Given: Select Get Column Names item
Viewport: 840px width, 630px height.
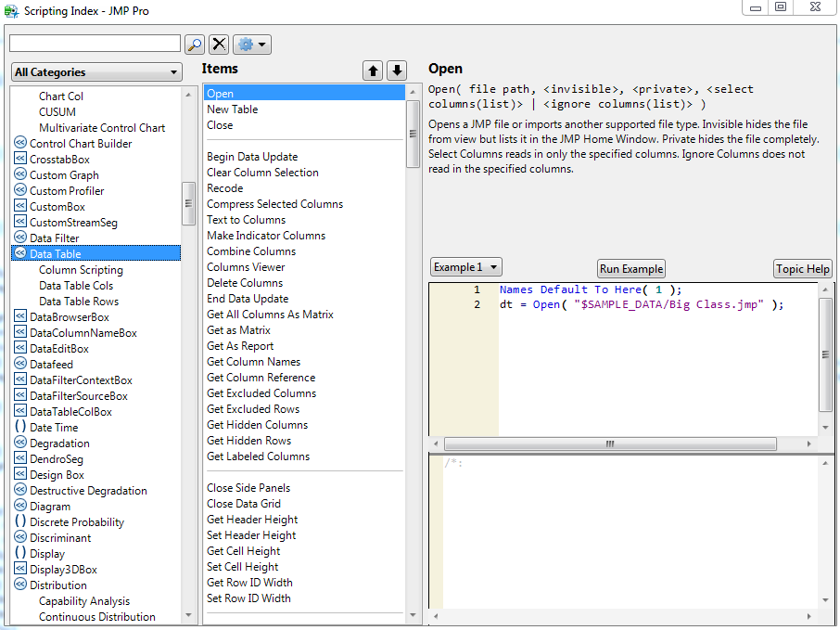Looking at the screenshot, I should click(253, 361).
